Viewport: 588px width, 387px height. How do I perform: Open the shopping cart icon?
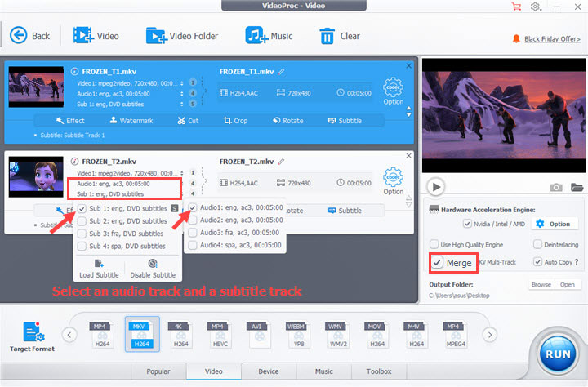(516, 7)
